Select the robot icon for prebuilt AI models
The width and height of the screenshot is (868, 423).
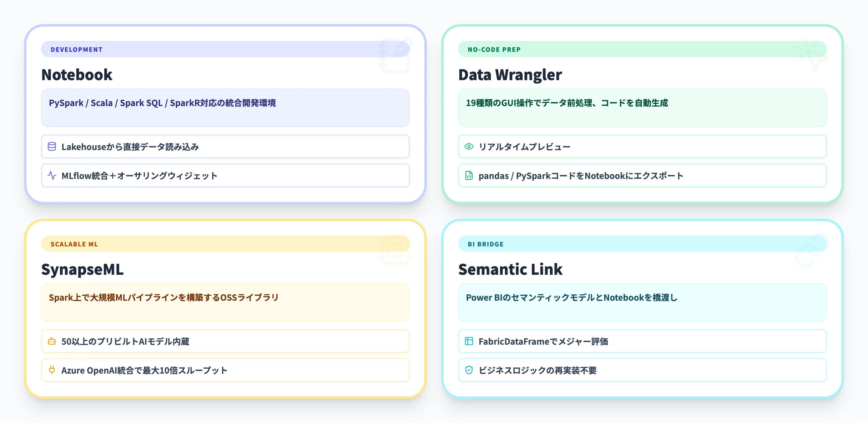[x=52, y=341]
